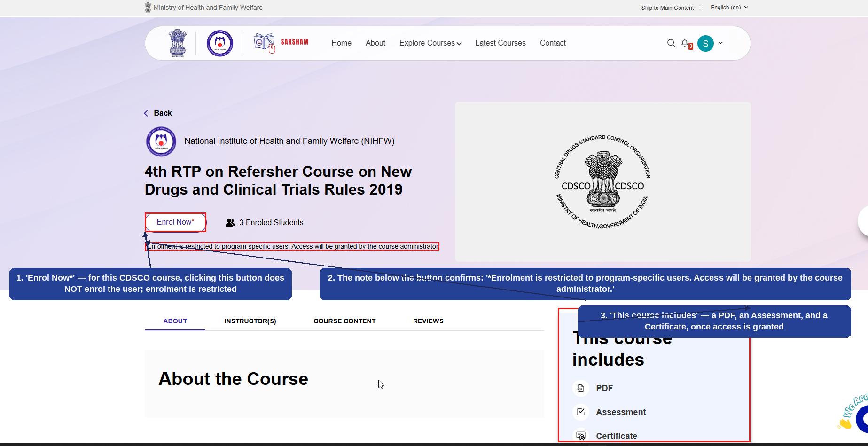The width and height of the screenshot is (868, 446).
Task: Open the search magnifier icon
Action: coord(671,43)
